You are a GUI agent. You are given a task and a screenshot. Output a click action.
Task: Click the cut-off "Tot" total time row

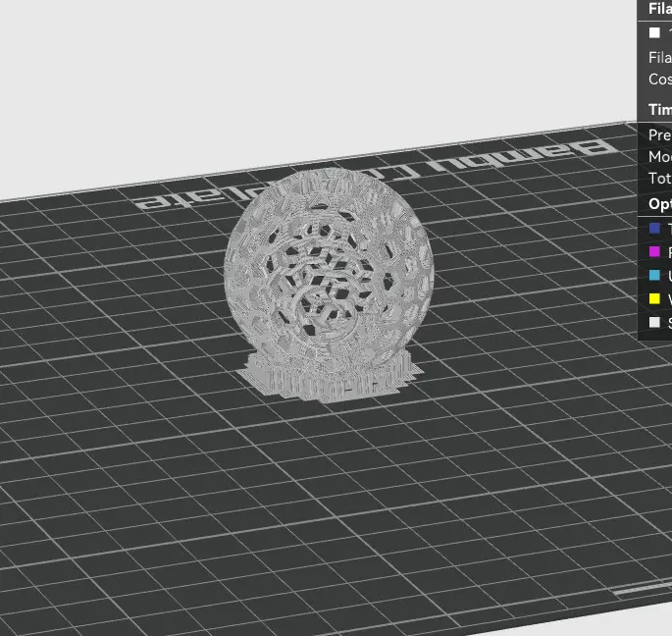coord(659,178)
